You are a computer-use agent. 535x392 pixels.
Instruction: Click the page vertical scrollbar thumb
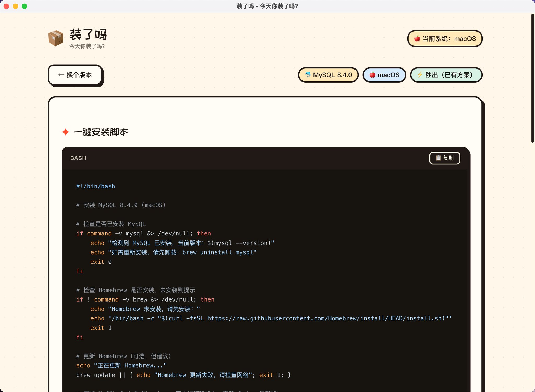(533, 78)
